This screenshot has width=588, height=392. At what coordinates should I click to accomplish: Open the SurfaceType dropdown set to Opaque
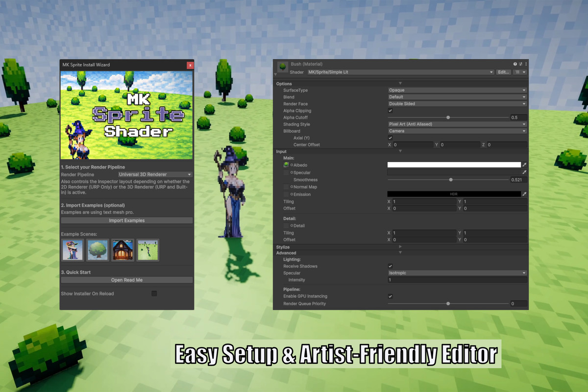point(457,90)
